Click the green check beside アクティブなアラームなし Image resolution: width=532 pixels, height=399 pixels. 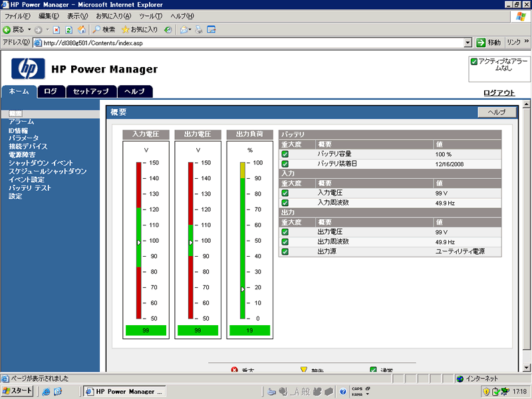[474, 61]
